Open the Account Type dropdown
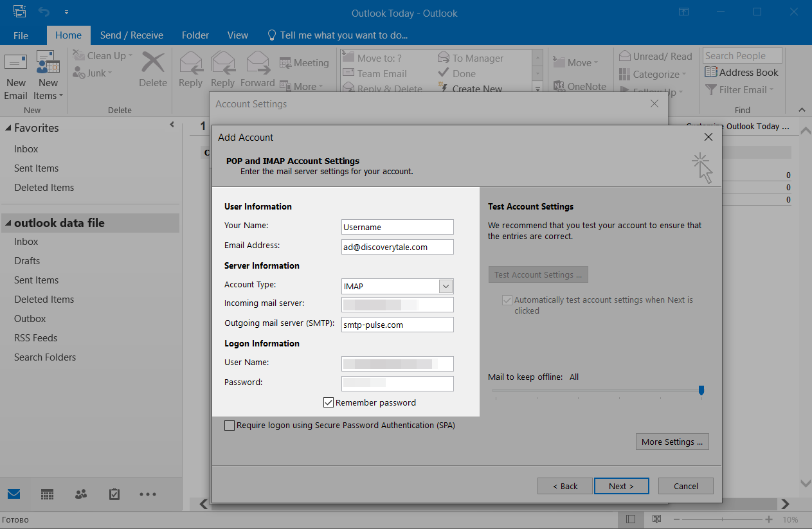The height and width of the screenshot is (529, 812). click(x=446, y=286)
